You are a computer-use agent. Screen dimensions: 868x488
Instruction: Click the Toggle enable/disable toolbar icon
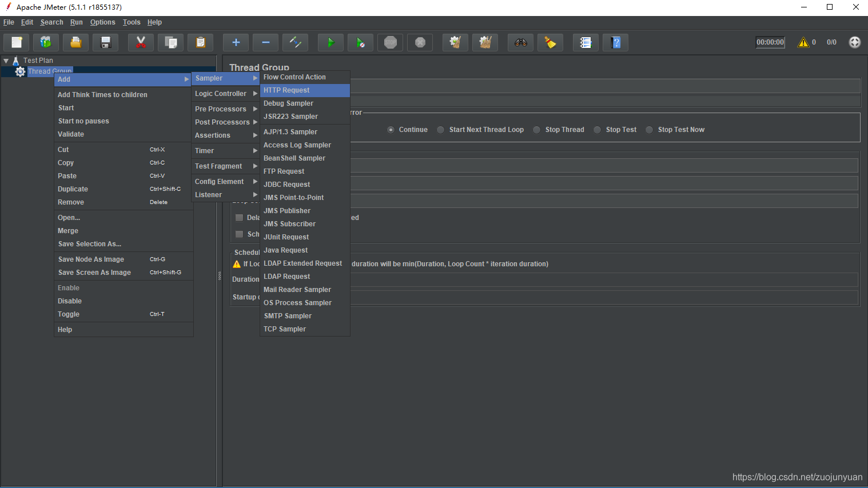pyautogui.click(x=295, y=42)
